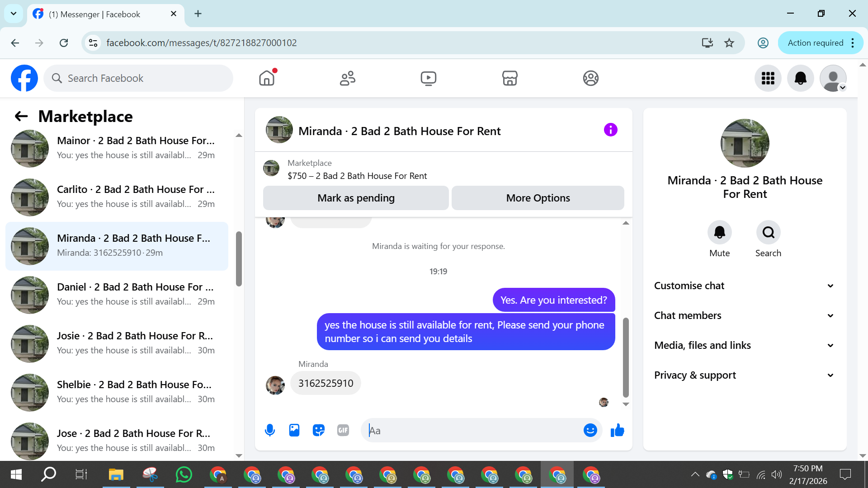Open WhatsApp from Windows taskbar

184,474
